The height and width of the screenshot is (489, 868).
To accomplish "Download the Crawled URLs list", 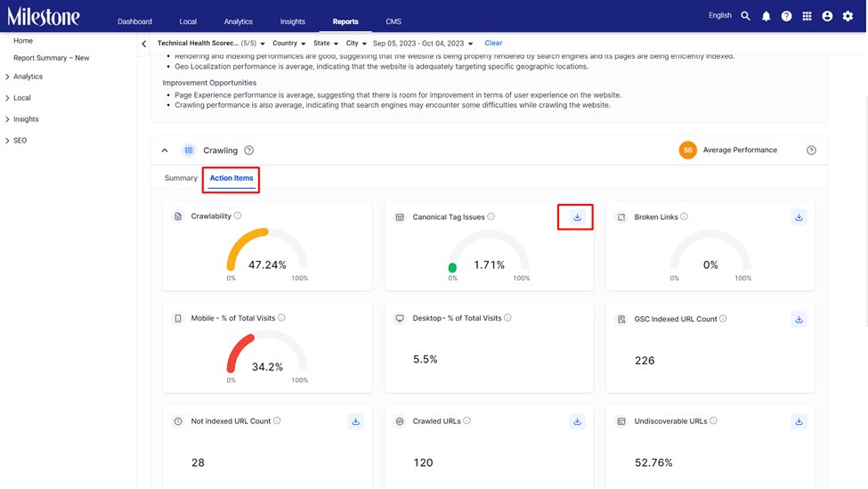I will [577, 421].
